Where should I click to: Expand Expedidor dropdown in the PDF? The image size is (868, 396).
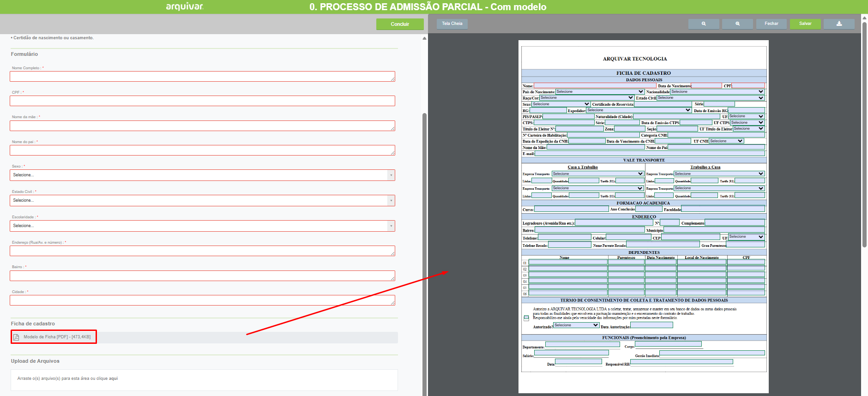[x=639, y=110]
